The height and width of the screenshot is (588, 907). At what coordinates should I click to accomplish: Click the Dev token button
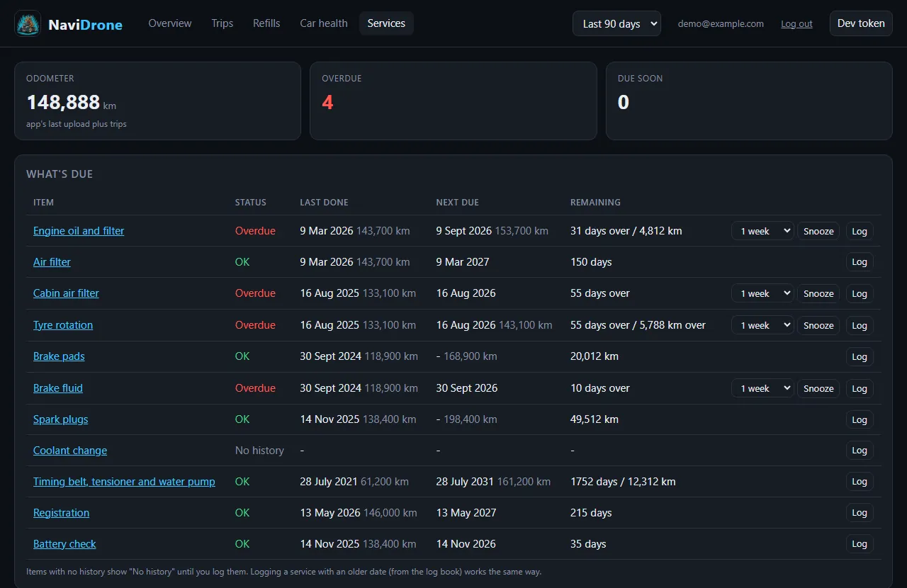861,23
